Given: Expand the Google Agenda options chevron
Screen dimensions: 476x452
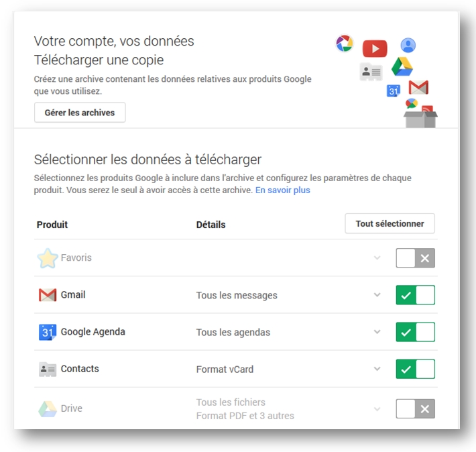Looking at the screenshot, I should [377, 332].
